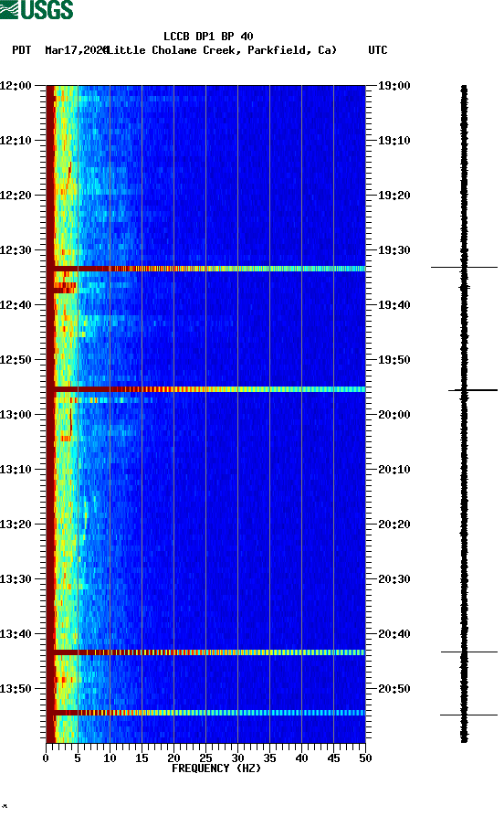Image resolution: width=504 pixels, height=816 pixels.
Task: Click the '20:10' UTC time label
Action: pos(394,470)
